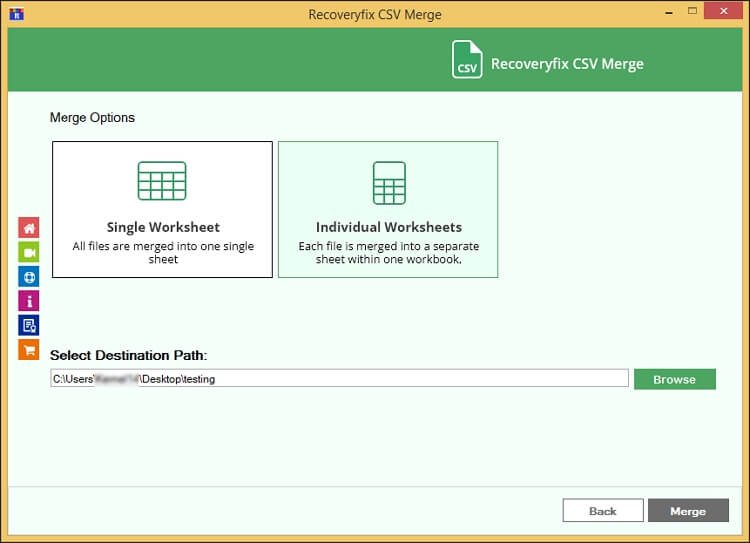Open the magenta info sidebar icon
750x543 pixels.
(29, 301)
